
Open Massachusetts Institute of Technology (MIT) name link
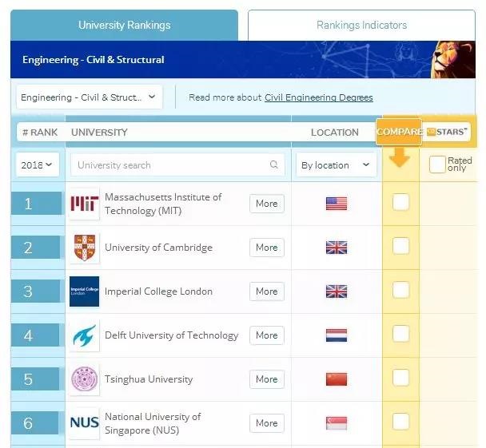click(163, 204)
